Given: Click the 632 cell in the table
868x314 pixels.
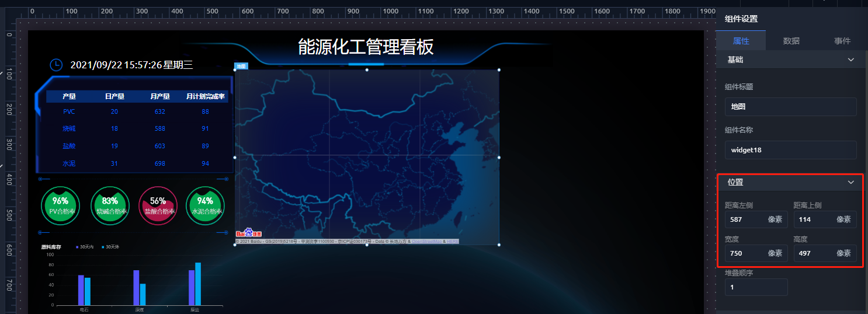Looking at the screenshot, I should [160, 111].
